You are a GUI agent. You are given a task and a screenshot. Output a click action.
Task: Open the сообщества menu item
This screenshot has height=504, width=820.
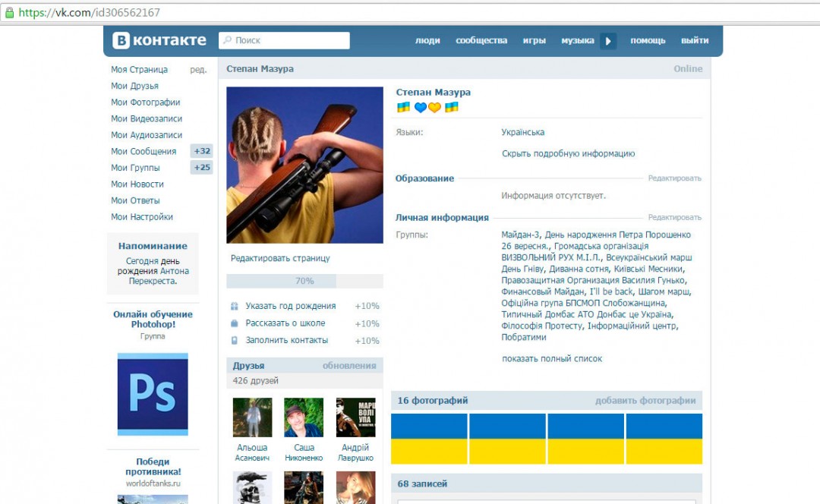(x=480, y=39)
